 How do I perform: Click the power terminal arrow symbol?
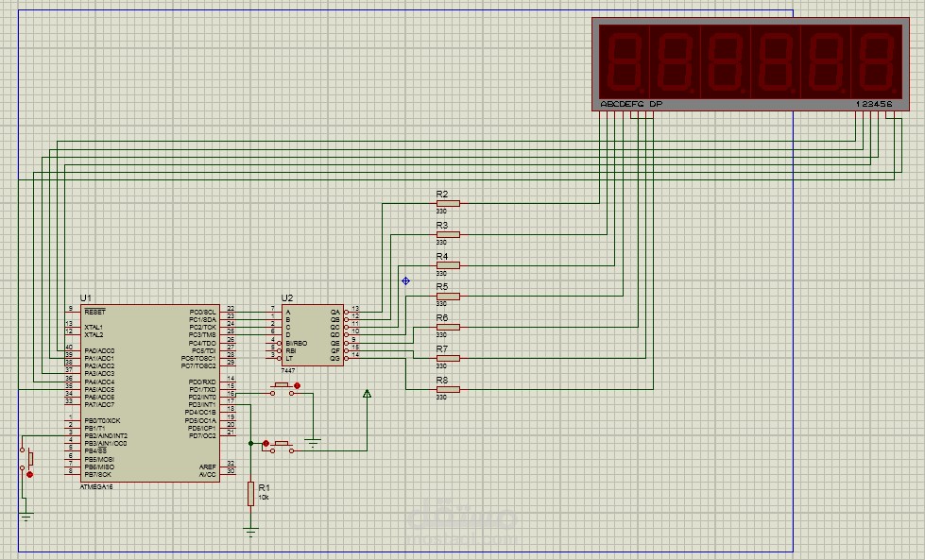[x=367, y=394]
